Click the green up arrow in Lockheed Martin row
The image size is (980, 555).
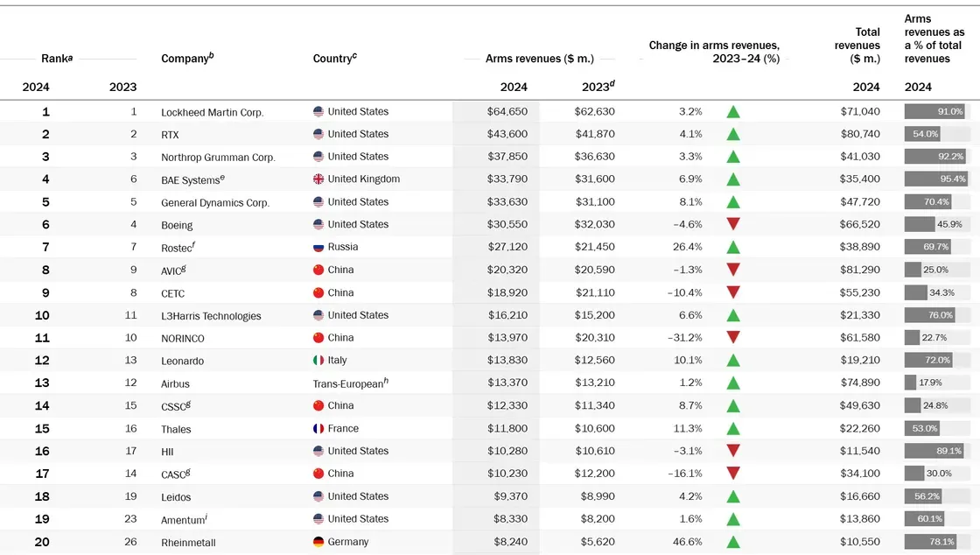(733, 112)
